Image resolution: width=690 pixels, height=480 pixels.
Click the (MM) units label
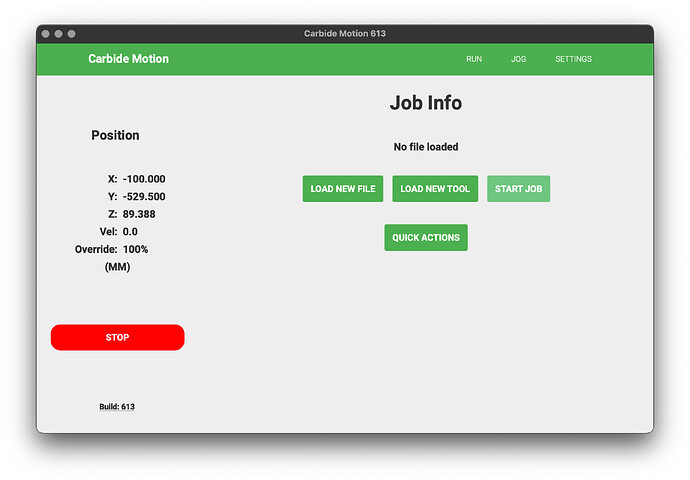(117, 267)
